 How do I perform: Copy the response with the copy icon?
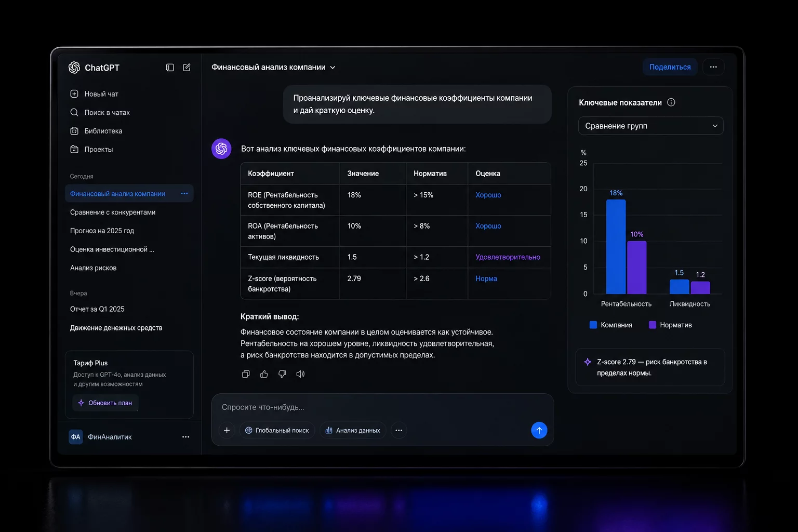point(246,374)
